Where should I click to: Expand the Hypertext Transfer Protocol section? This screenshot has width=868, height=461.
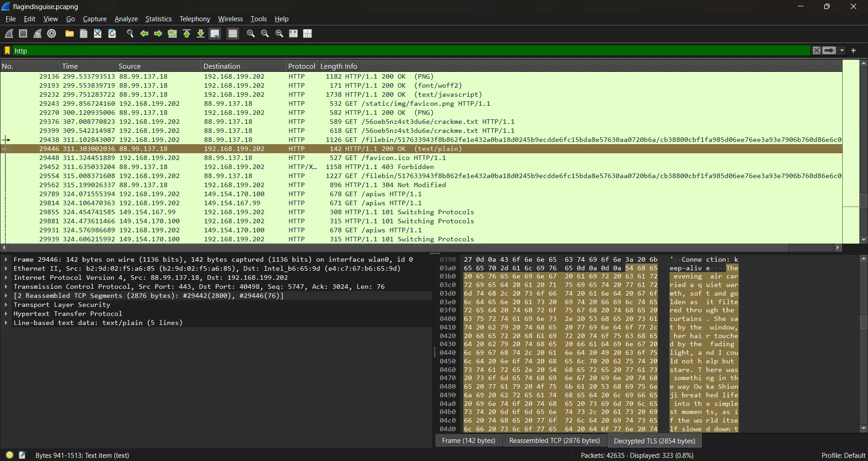[6, 314]
